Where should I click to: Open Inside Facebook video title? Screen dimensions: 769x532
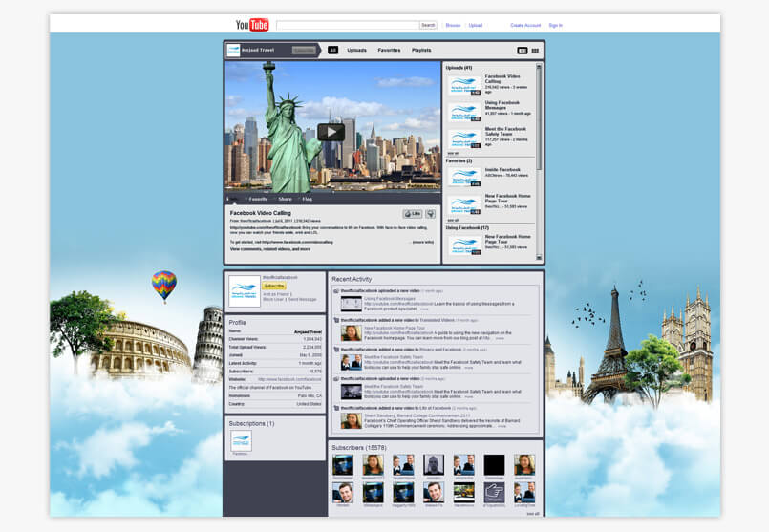coord(502,170)
